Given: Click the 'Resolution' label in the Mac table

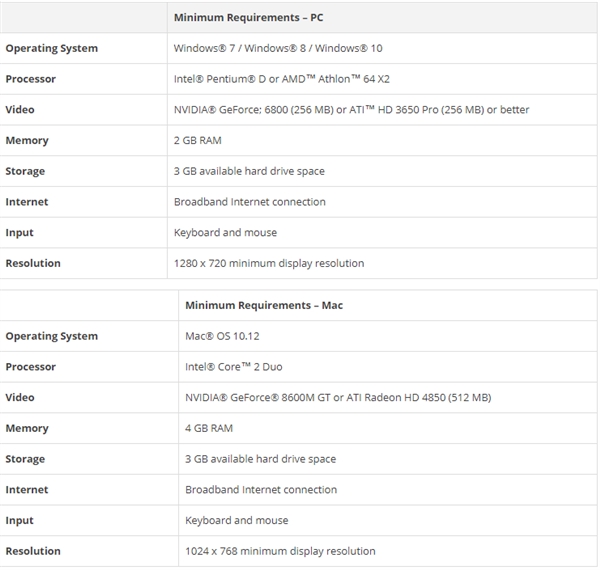Looking at the screenshot, I should pos(33,551).
